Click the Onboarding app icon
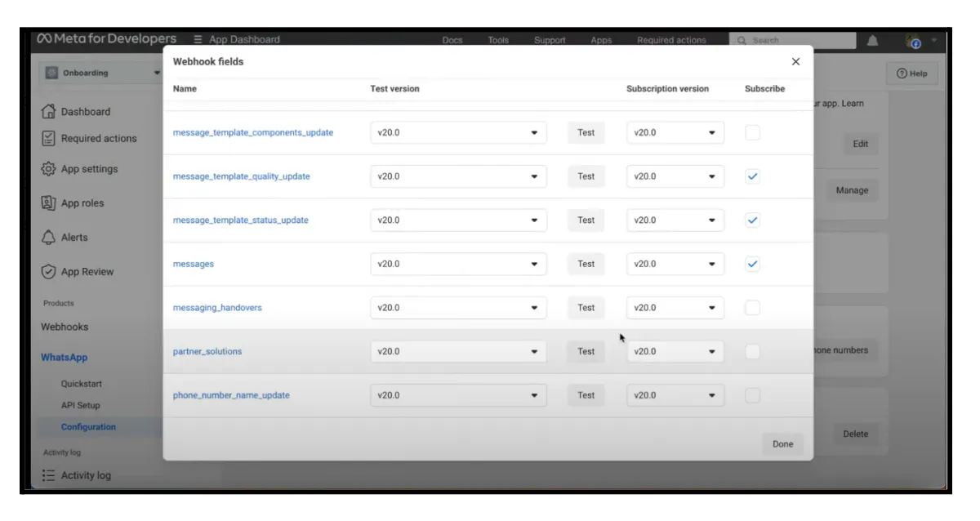This screenshot has width=980, height=521. 51,73
